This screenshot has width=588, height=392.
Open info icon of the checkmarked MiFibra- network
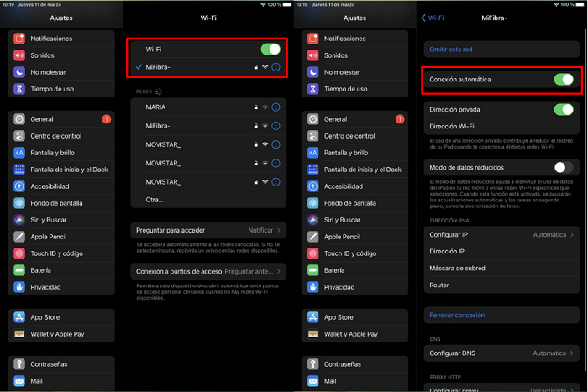(x=276, y=67)
